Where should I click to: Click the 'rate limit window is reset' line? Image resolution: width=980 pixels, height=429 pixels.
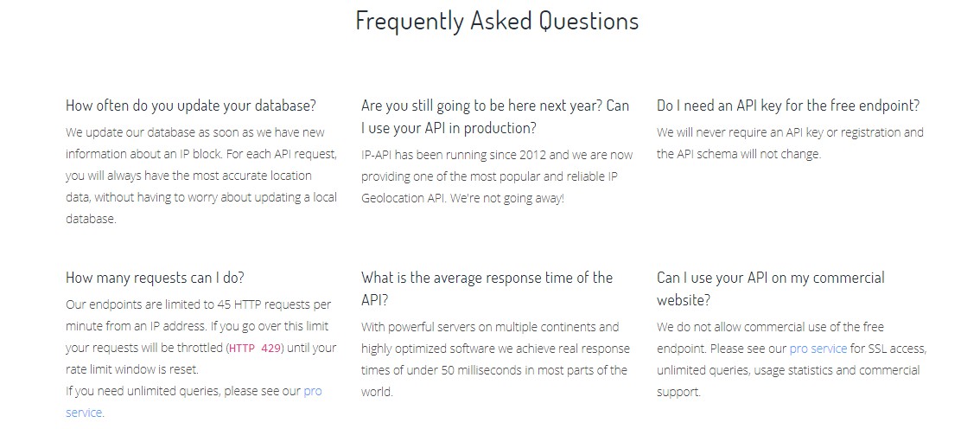pyautogui.click(x=132, y=369)
